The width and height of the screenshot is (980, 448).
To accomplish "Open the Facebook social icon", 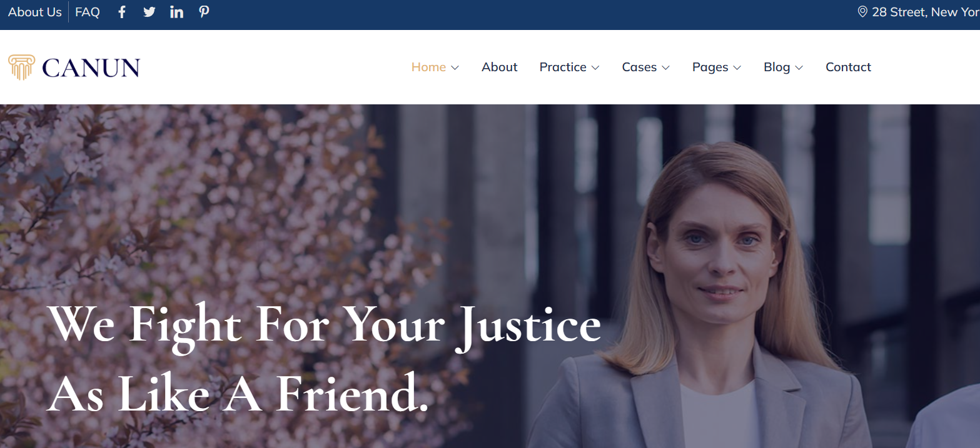I will coord(122,12).
